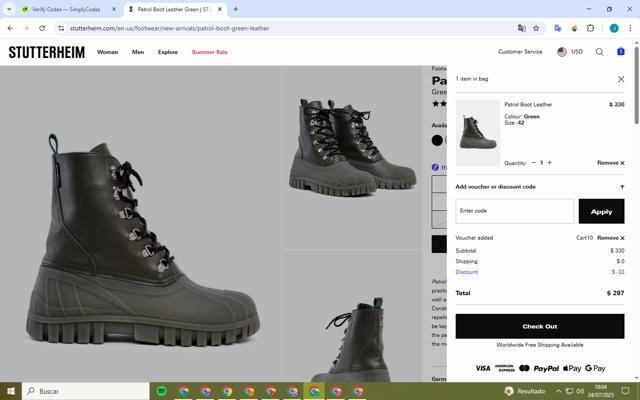Click the Check Out button
Image resolution: width=640 pixels, height=400 pixels.
[540, 326]
